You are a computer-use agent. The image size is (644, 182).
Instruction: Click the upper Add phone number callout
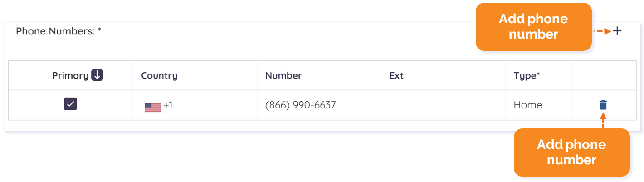[533, 26]
